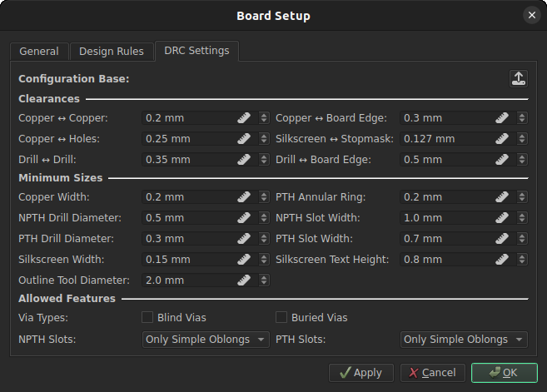Viewport: 547px width, 392px height.
Task: Open the ruler icon for NPTH Drill Diameter
Action: pyautogui.click(x=244, y=218)
